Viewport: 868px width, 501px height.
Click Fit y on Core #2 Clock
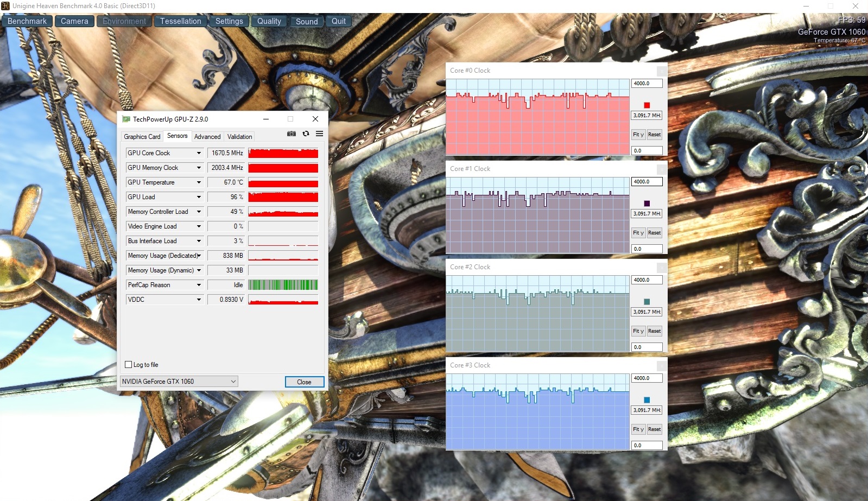coord(638,331)
